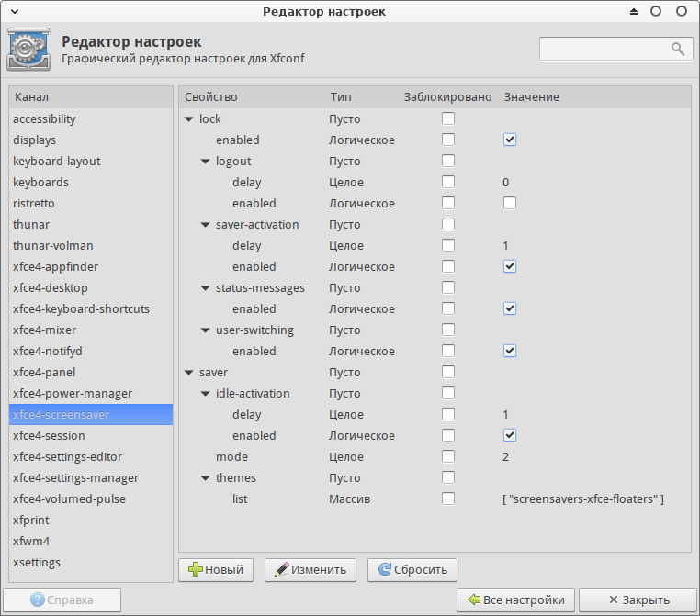The width and height of the screenshot is (700, 616).
Task: Check the locked box for lock row
Action: (448, 118)
